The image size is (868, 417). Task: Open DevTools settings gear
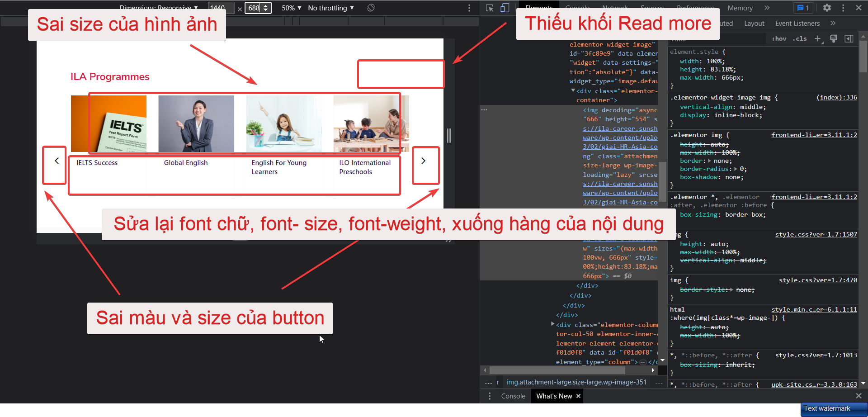tap(827, 8)
